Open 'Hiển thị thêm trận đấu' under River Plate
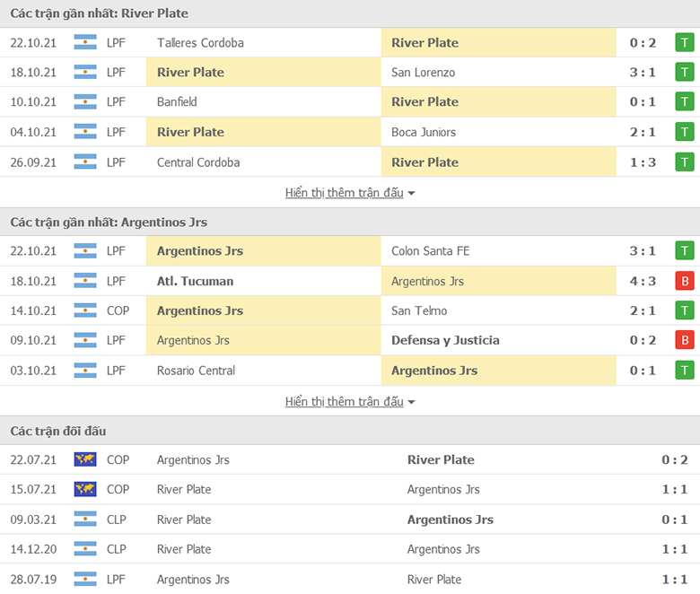Viewport: 700px width, 594px height. pyautogui.click(x=344, y=192)
